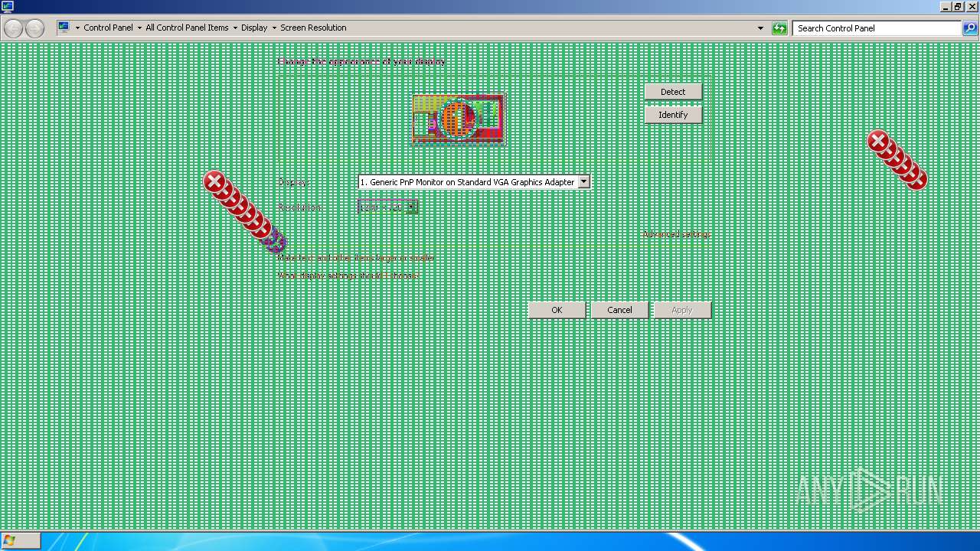Click the magnifier search icon
Viewport: 980px width, 551px height.
[x=970, y=28]
